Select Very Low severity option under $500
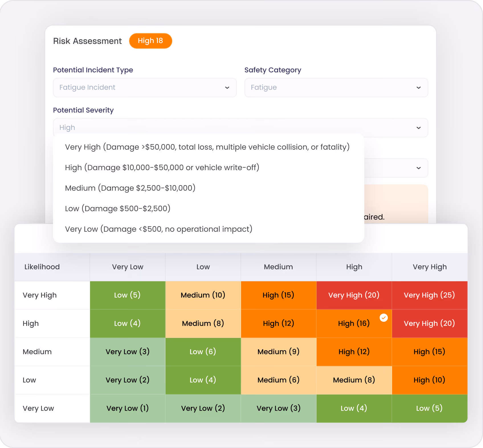483x448 pixels. [x=159, y=229]
